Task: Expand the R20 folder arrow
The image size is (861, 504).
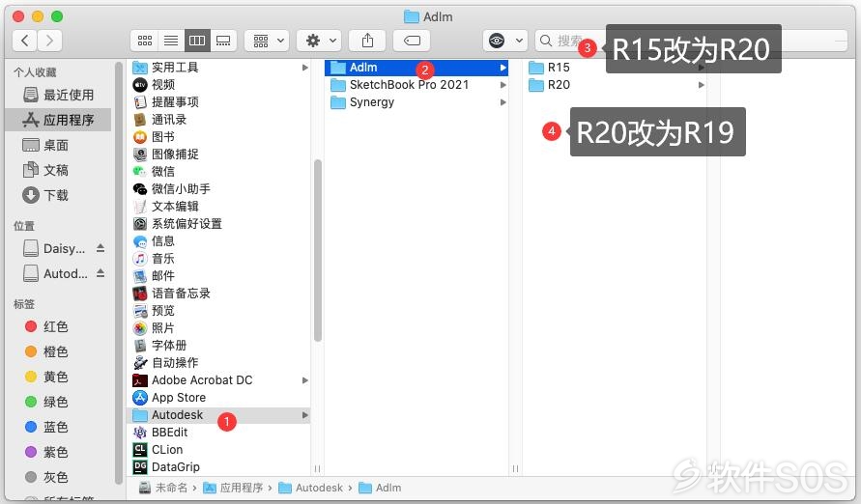Action: [x=702, y=85]
